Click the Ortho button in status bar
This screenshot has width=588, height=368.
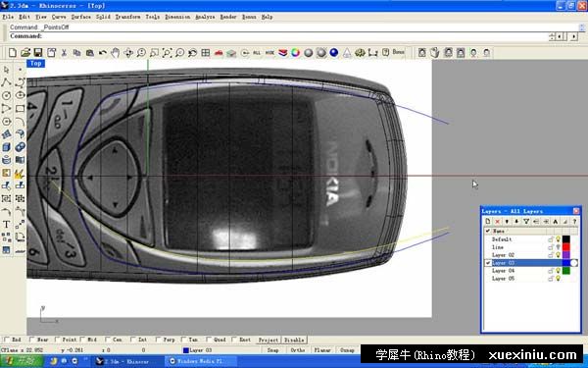pos(298,350)
